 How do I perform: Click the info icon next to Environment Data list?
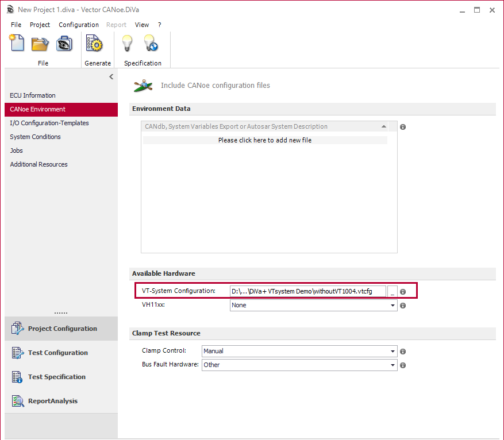[403, 127]
